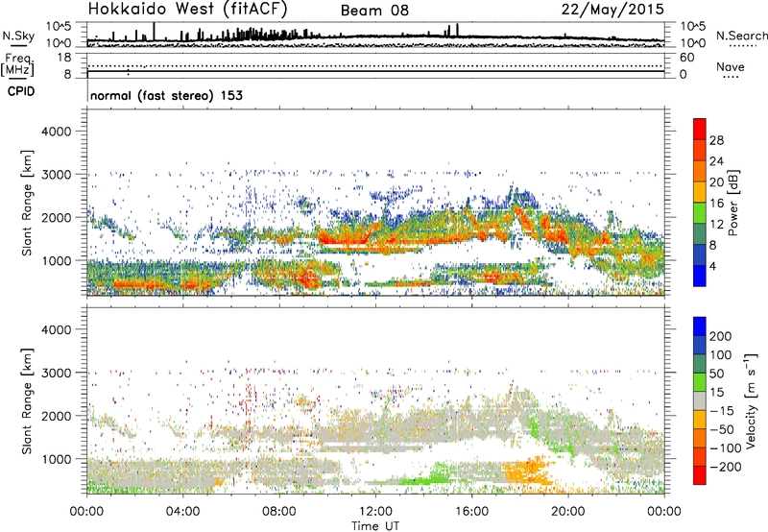Click the "Beam 08" label

click(x=374, y=11)
